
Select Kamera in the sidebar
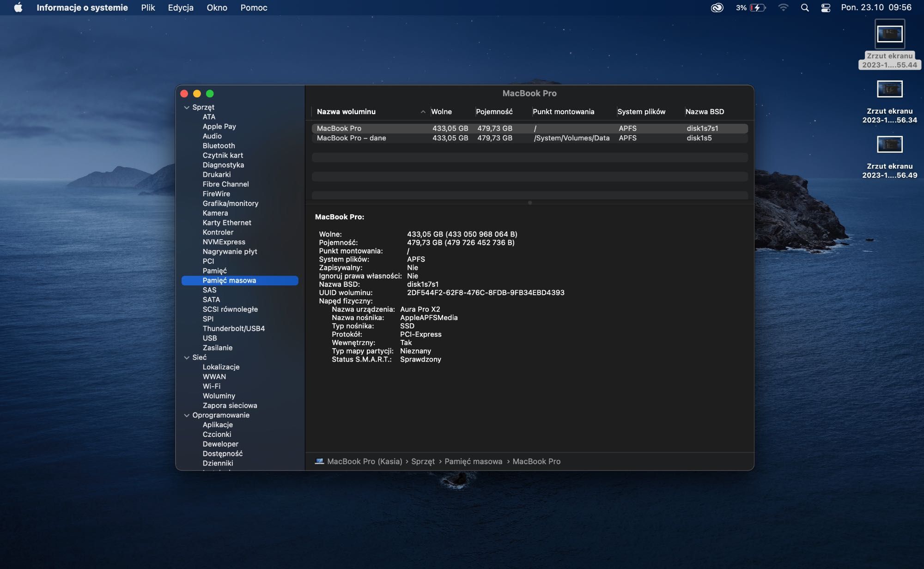pos(215,213)
